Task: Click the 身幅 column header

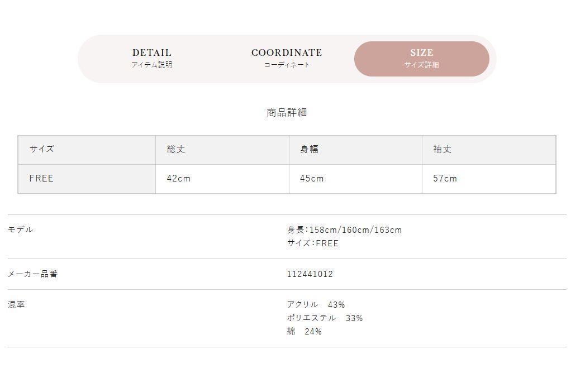Action: click(355, 150)
